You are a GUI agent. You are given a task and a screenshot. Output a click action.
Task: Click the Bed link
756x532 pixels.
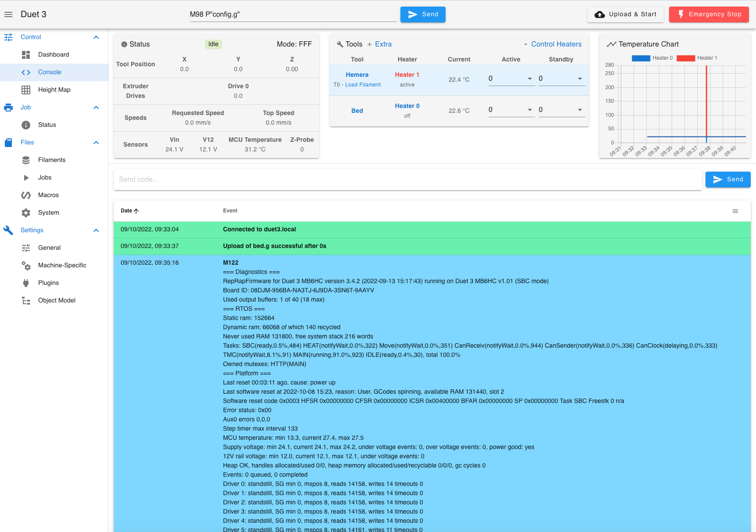[x=357, y=111]
